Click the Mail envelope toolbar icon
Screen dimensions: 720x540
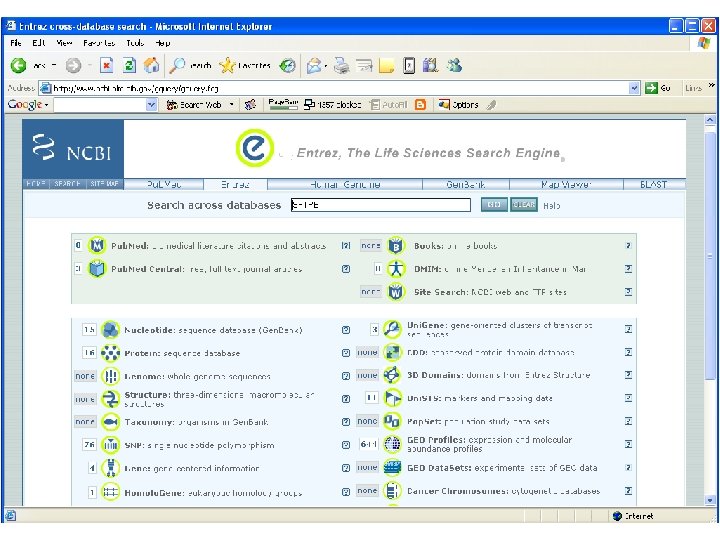pyautogui.click(x=314, y=66)
